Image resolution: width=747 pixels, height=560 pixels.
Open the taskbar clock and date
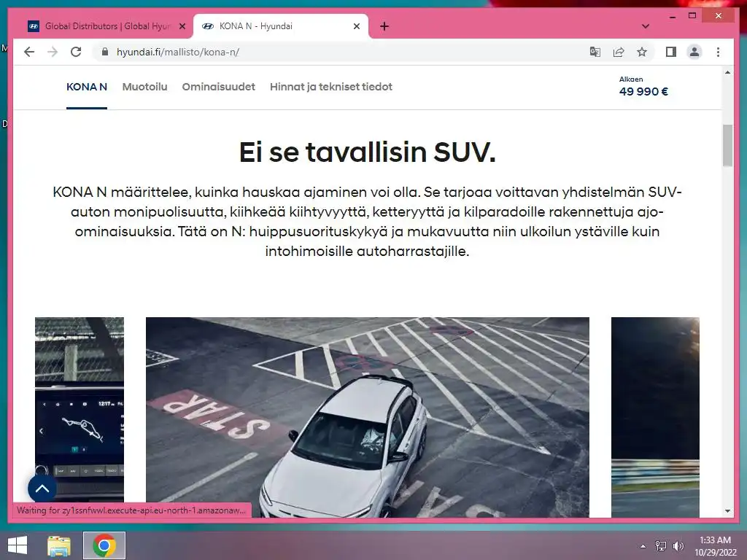coord(715,546)
